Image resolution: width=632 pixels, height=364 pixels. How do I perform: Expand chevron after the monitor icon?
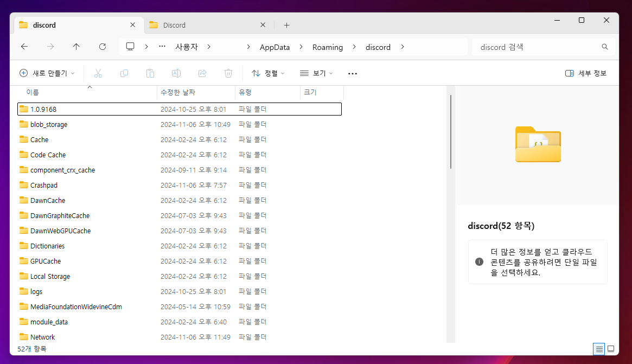click(146, 47)
